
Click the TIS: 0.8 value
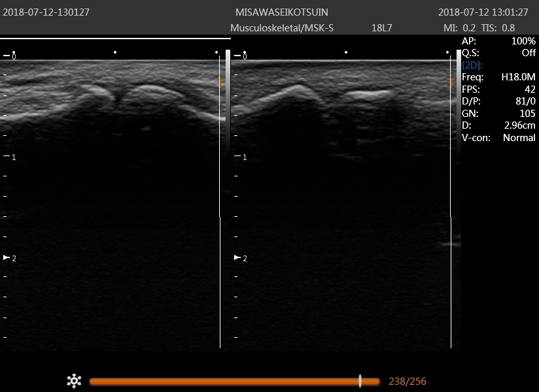click(x=498, y=28)
